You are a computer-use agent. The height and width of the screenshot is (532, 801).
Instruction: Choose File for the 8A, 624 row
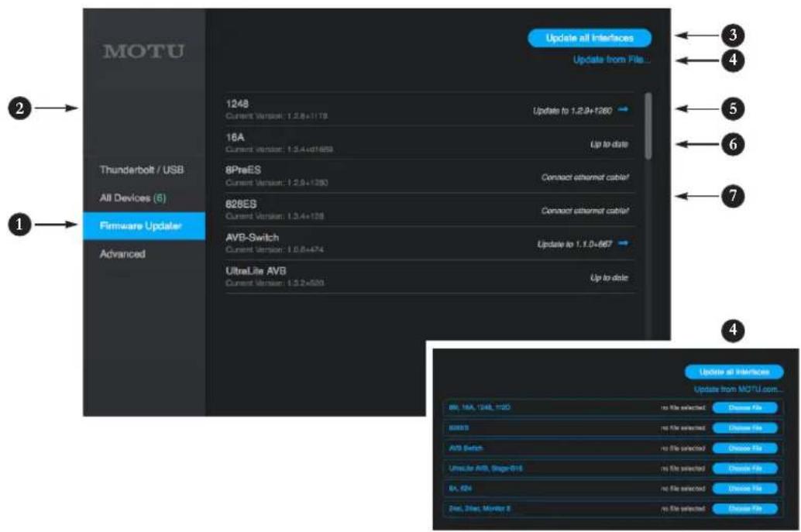coord(745,489)
